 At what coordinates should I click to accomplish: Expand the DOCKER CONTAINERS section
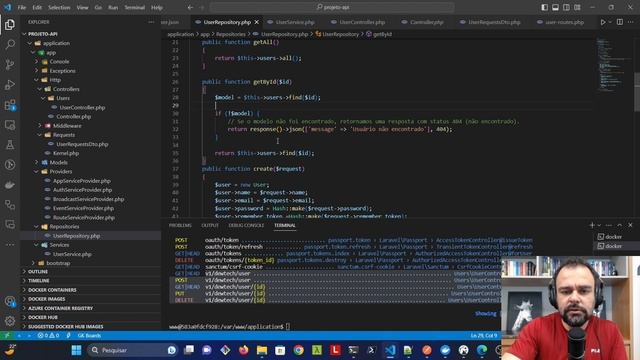(52, 290)
